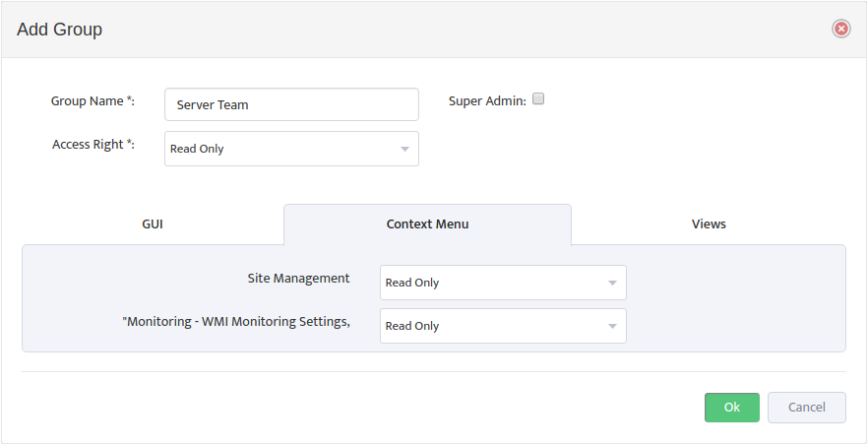Click the Group Name text field
Image resolution: width=868 pixels, height=445 pixels.
pyautogui.click(x=291, y=104)
